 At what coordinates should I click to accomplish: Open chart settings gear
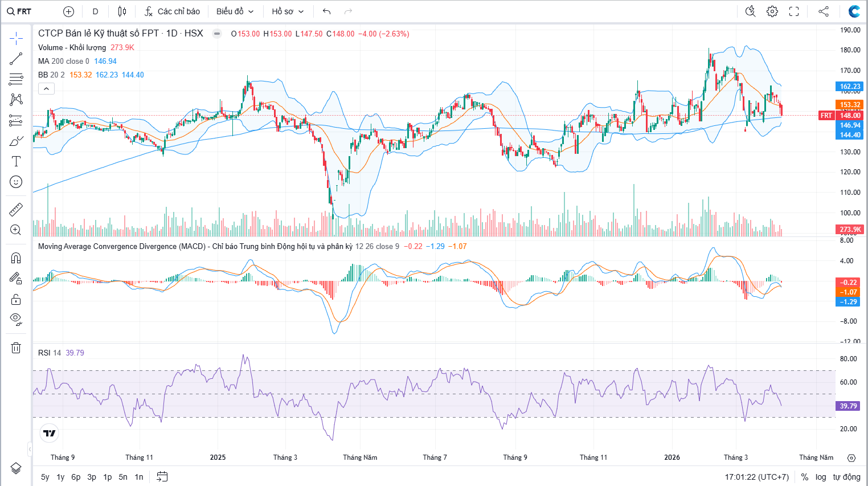click(772, 11)
